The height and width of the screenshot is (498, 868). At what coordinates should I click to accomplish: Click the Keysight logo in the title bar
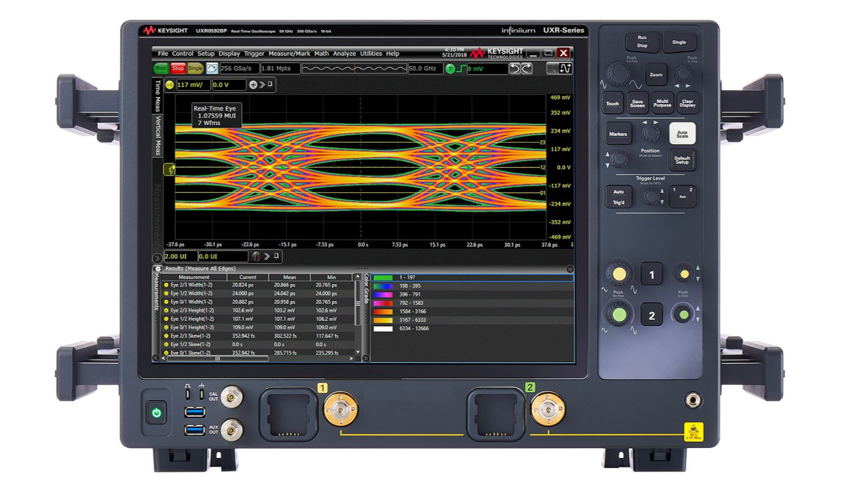click(x=505, y=53)
